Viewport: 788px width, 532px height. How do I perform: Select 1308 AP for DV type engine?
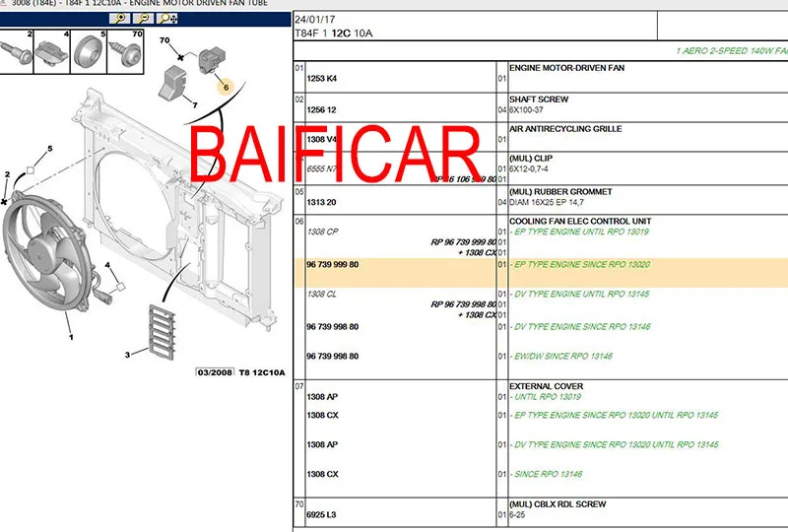coord(323,444)
